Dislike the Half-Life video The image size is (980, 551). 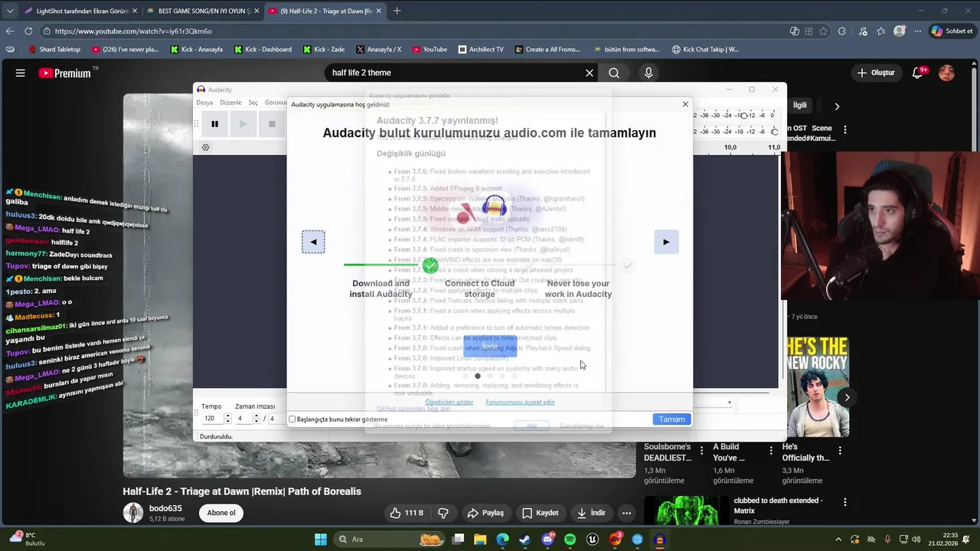(x=443, y=513)
